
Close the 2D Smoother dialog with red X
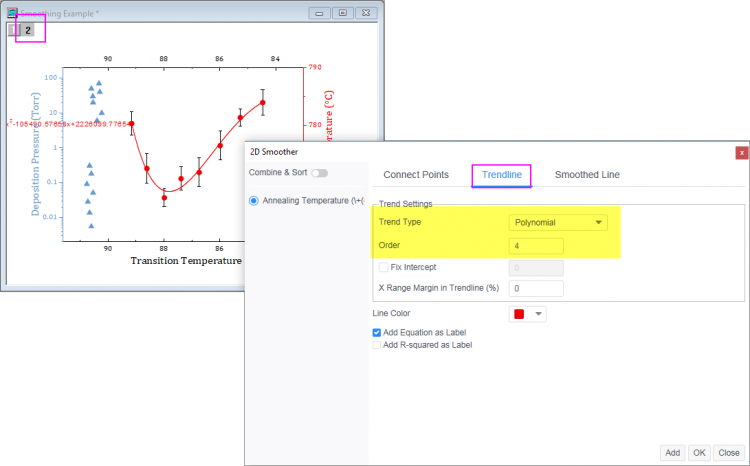pos(741,153)
